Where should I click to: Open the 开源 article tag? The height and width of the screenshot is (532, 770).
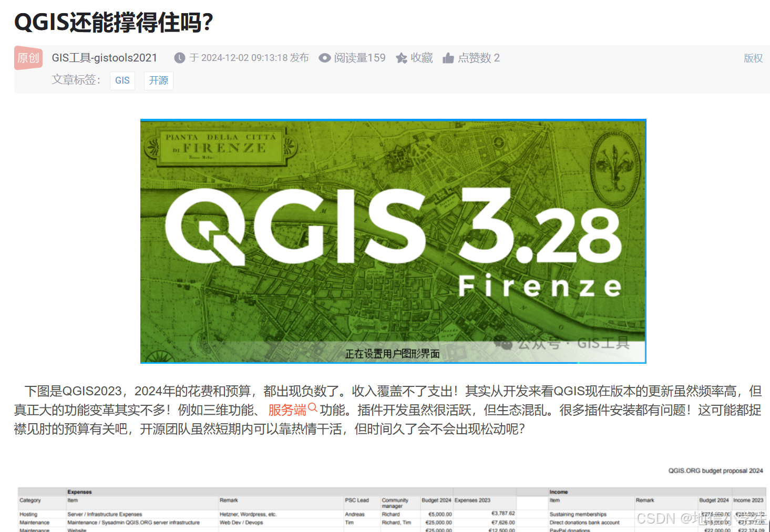[x=159, y=80]
